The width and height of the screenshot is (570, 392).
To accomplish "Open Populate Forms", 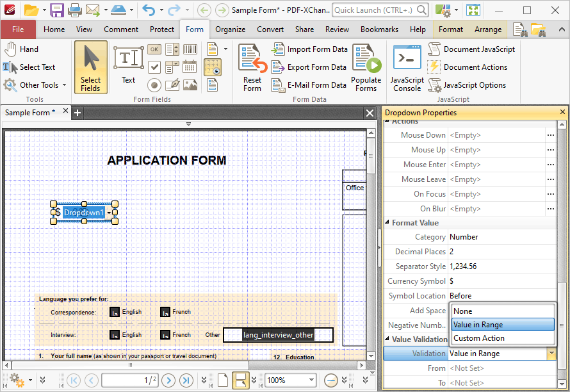I will (x=366, y=68).
